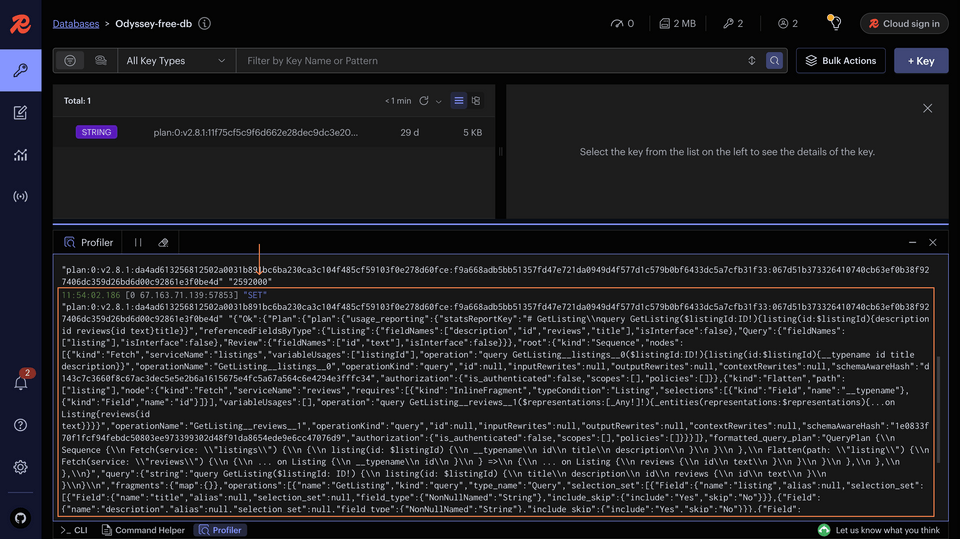Go to the Databases breadcrumb link

pos(76,24)
